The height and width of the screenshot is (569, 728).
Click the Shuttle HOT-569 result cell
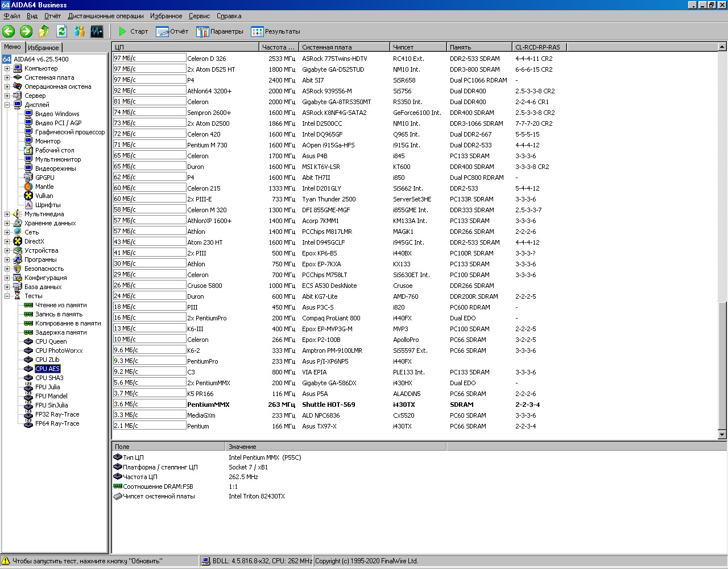[329, 405]
